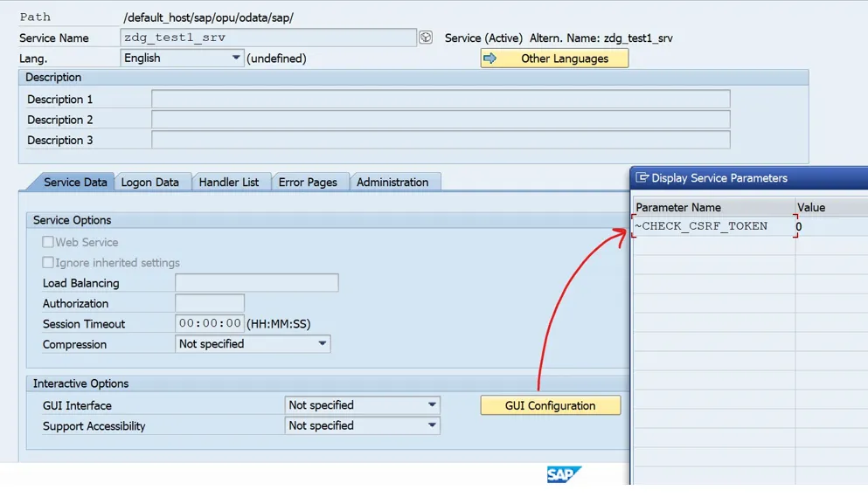868x497 pixels.
Task: Click the Authorization field
Action: tap(210, 303)
